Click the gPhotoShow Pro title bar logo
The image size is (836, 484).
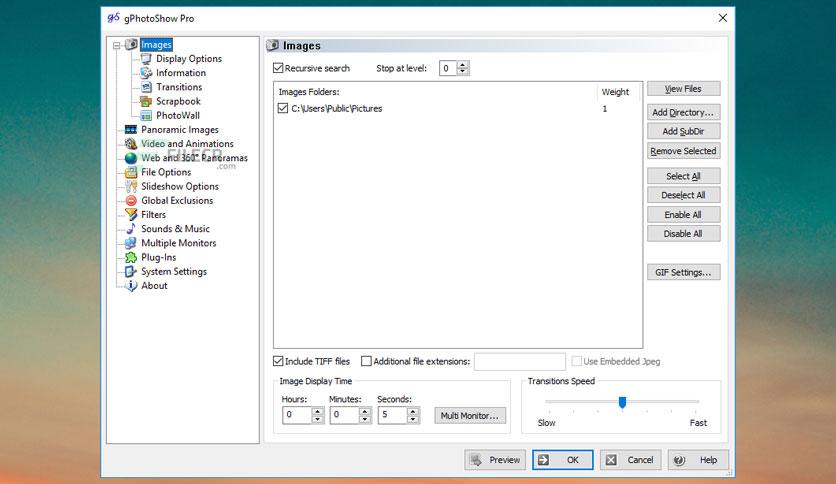(x=114, y=18)
